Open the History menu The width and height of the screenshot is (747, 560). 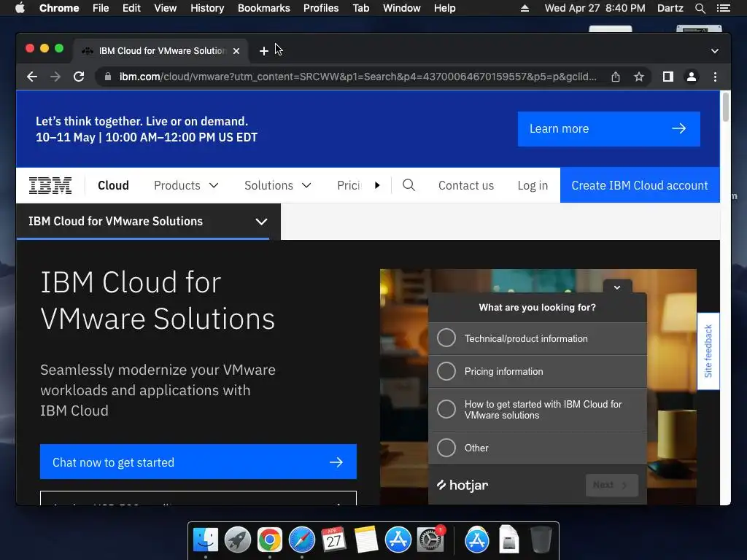[x=207, y=8]
